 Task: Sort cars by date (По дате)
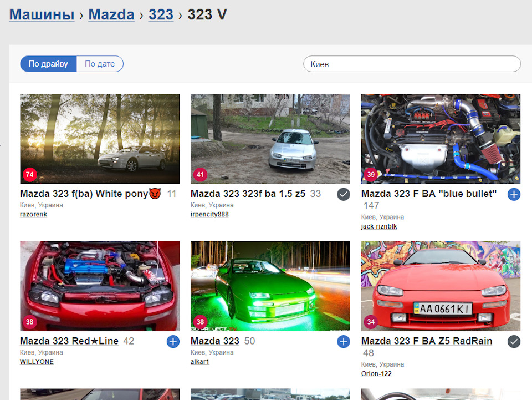coord(100,64)
